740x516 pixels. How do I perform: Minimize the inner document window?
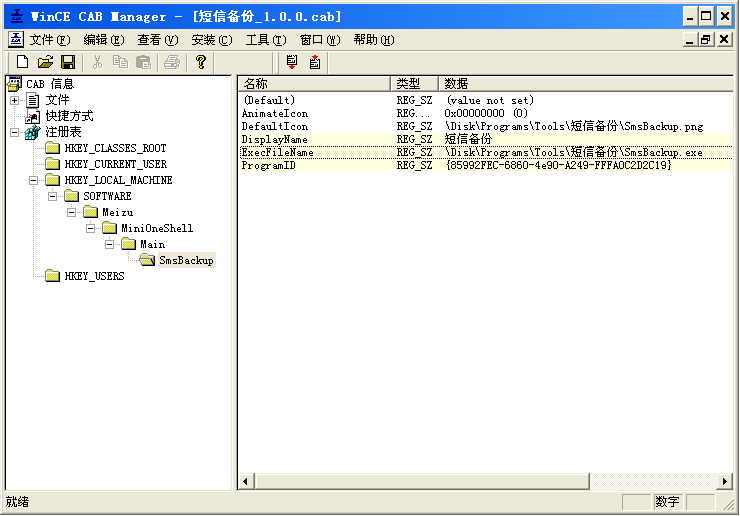tap(690, 40)
